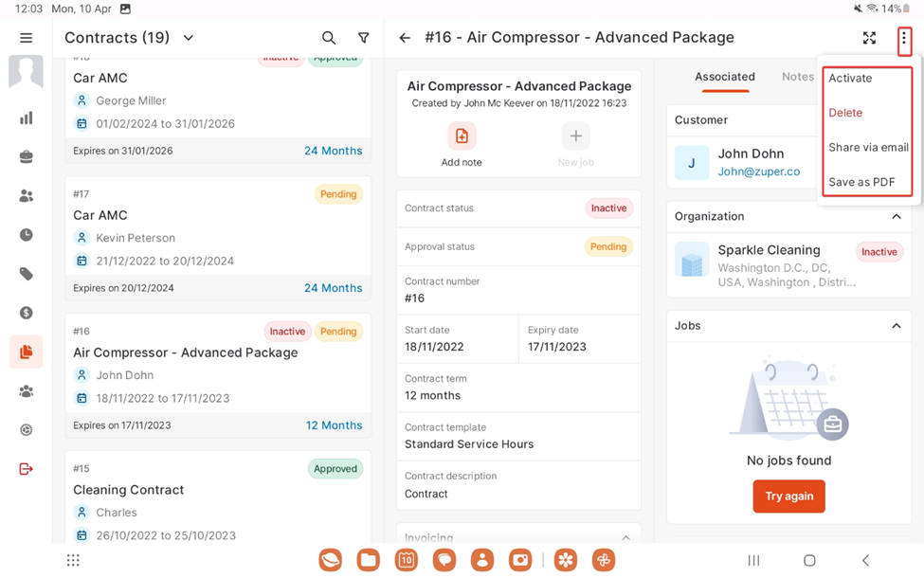Choose Save as PDF option

pos(861,182)
